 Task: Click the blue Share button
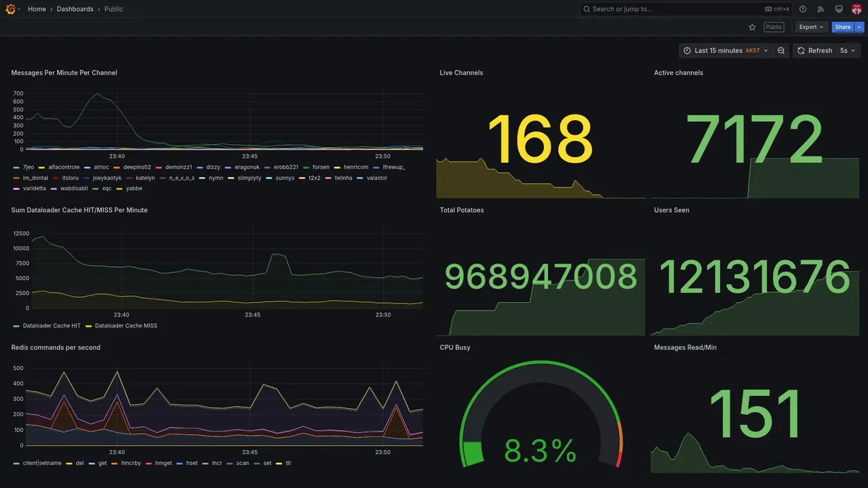pos(843,27)
